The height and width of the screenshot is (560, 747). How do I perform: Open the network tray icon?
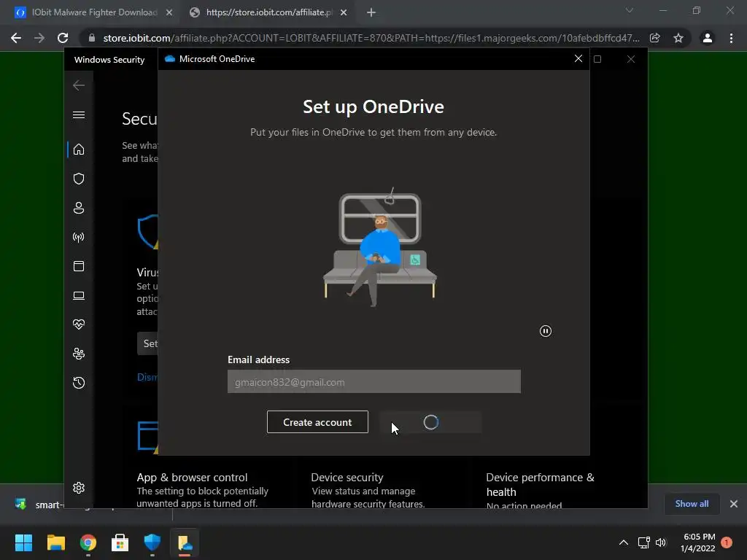point(643,542)
